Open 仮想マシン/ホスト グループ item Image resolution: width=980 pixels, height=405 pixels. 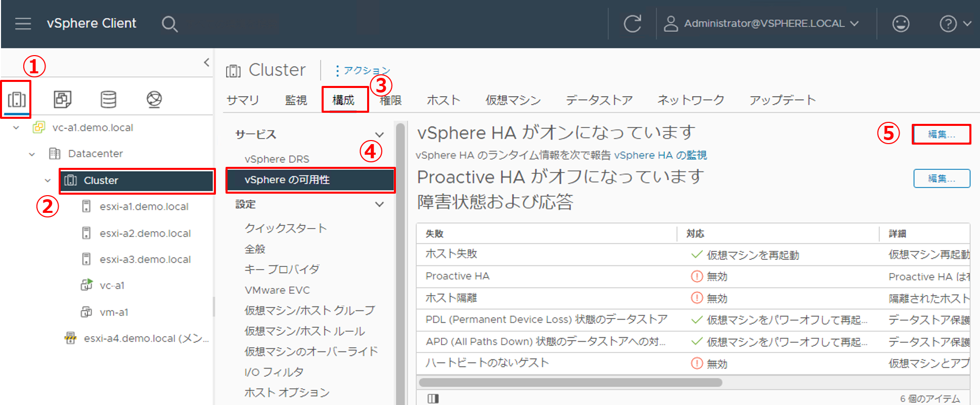point(310,310)
